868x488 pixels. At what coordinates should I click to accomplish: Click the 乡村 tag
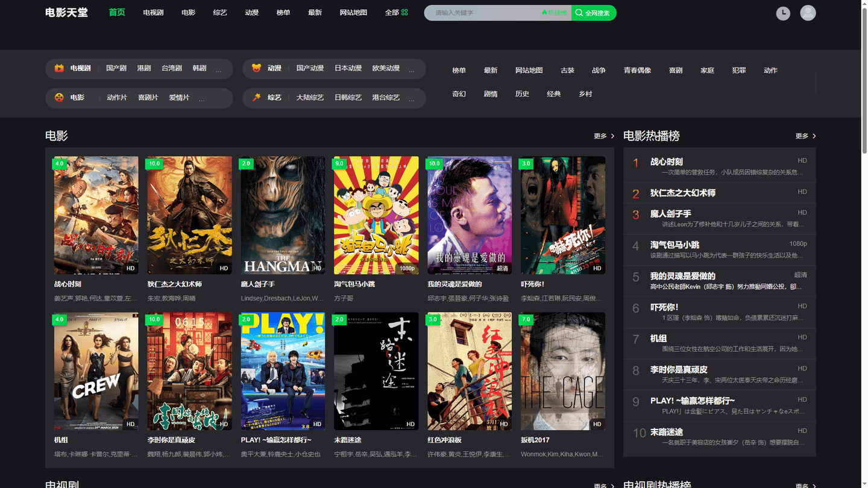click(585, 94)
